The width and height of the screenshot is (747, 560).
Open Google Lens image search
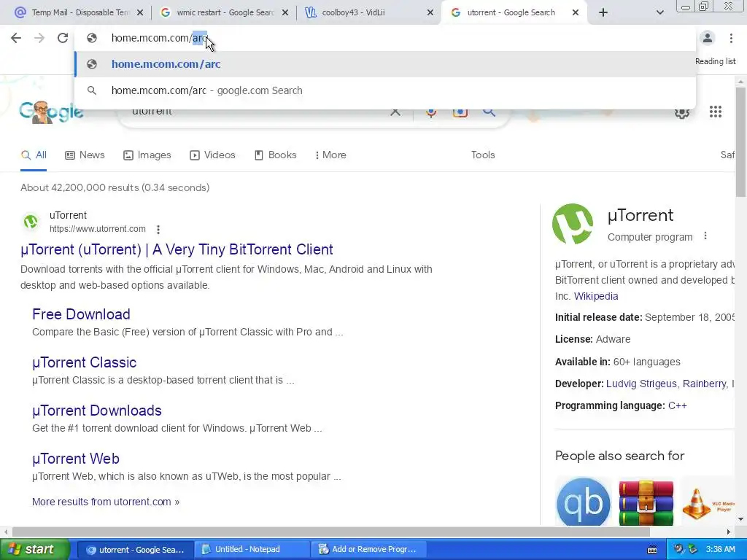[460, 112]
